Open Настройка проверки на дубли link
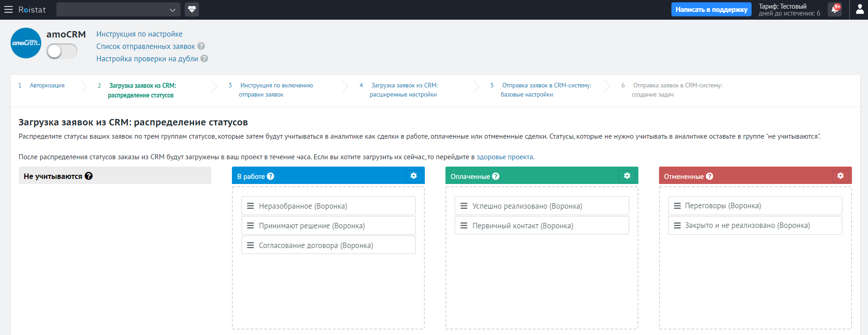 pos(147,59)
